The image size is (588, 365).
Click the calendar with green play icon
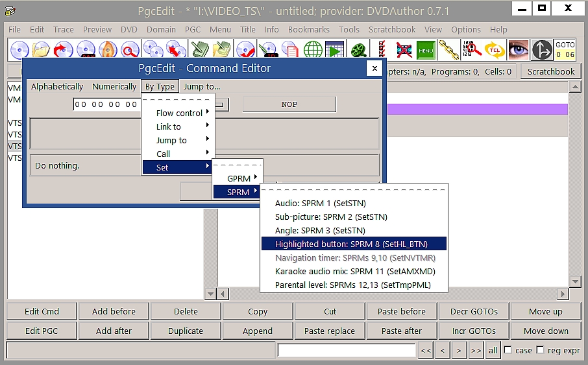pos(335,50)
